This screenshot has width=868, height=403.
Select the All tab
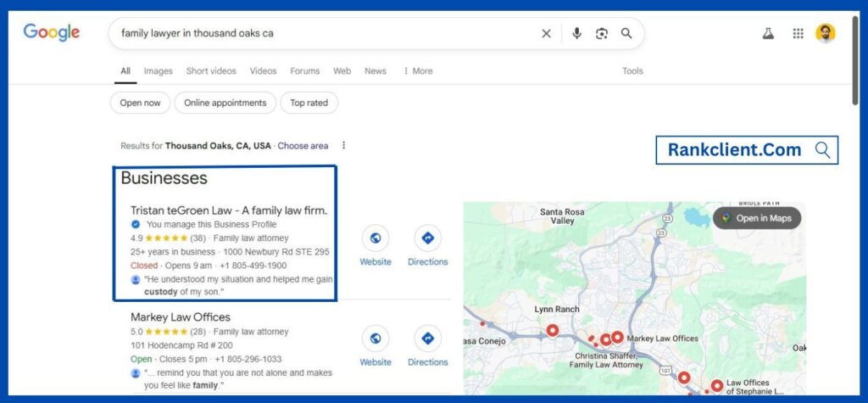[125, 71]
